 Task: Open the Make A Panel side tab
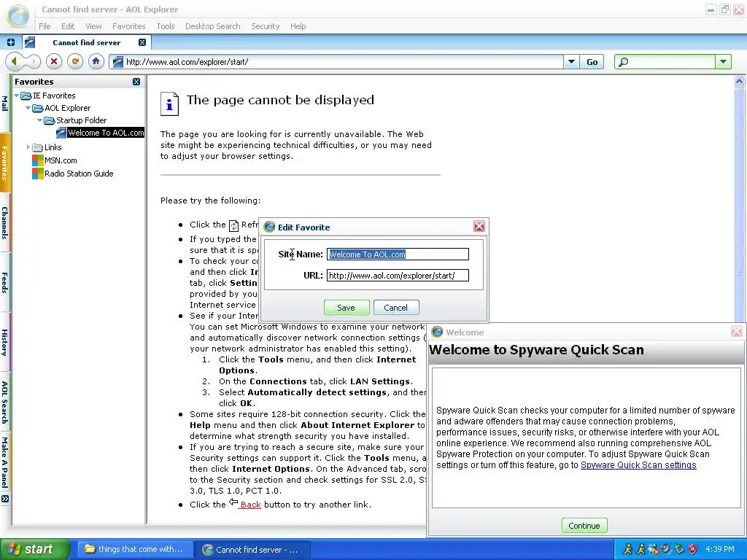click(4, 462)
